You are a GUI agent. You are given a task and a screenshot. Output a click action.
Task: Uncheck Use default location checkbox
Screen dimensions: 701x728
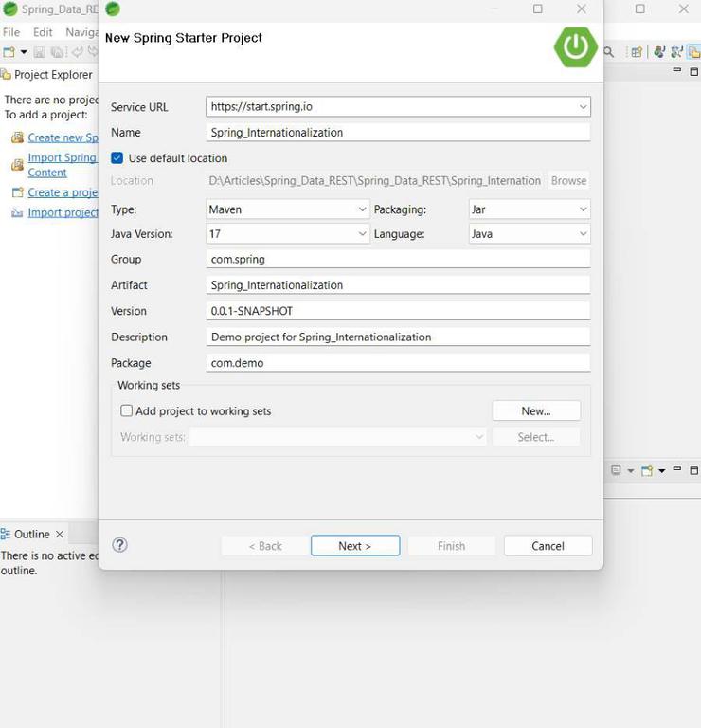tap(117, 158)
